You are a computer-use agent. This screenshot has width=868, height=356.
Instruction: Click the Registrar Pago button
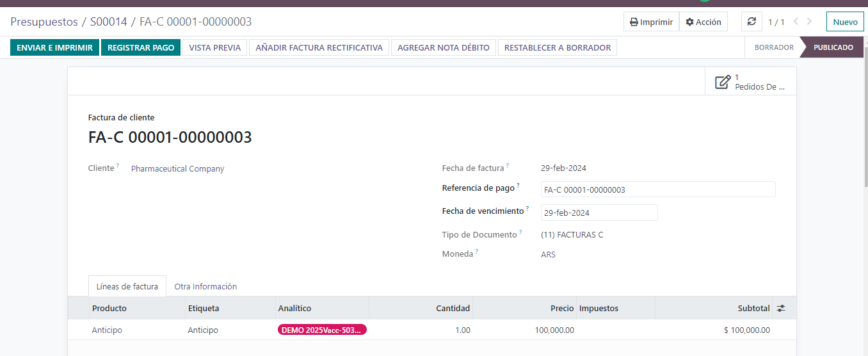pos(141,47)
